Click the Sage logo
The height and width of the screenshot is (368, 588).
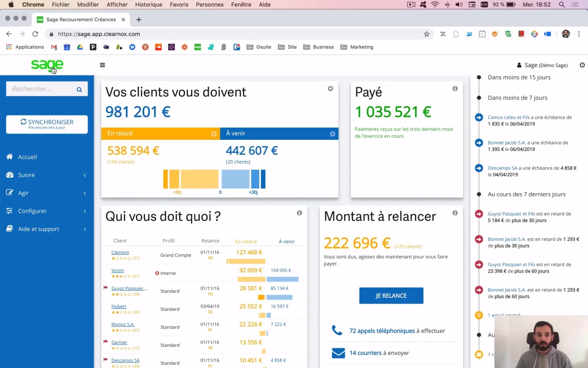click(47, 65)
